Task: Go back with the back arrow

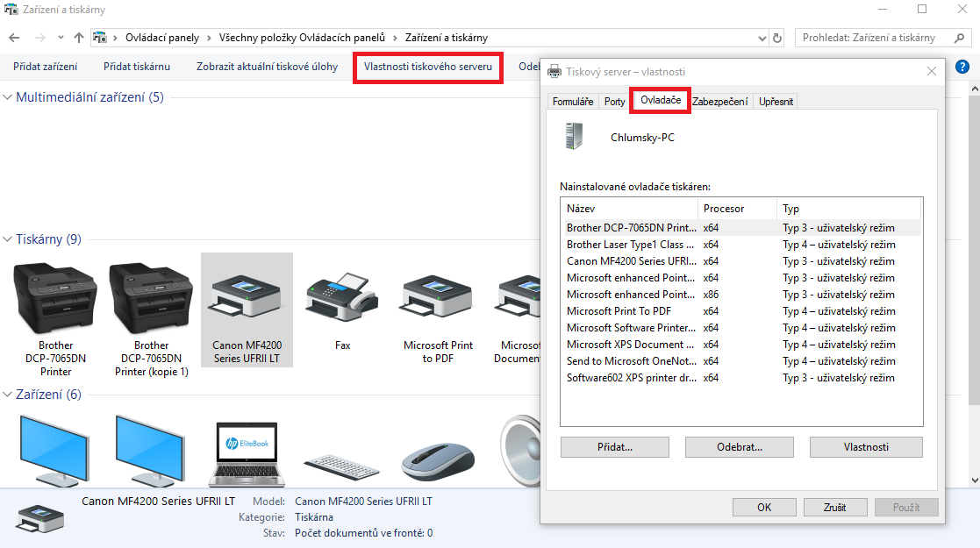Action: tap(14, 38)
